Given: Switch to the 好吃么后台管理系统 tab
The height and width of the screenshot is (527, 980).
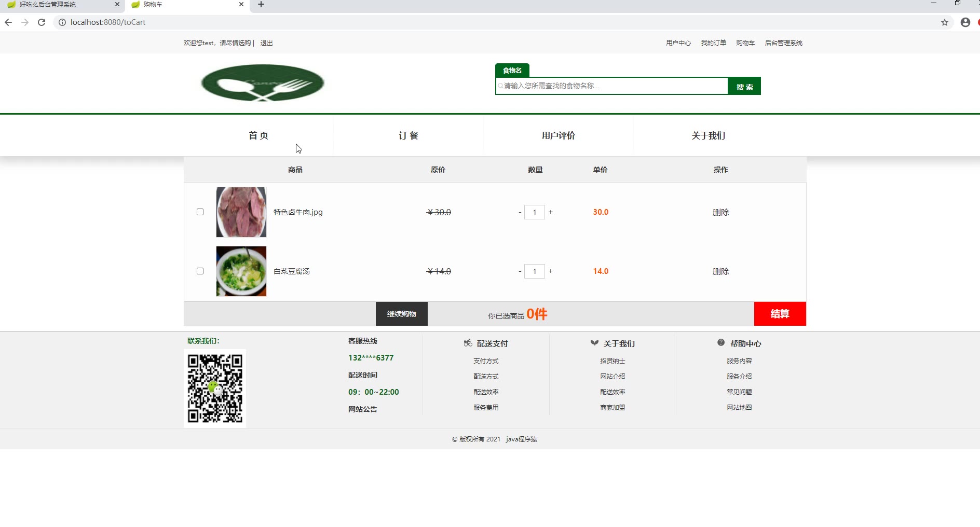Looking at the screenshot, I should (62, 5).
